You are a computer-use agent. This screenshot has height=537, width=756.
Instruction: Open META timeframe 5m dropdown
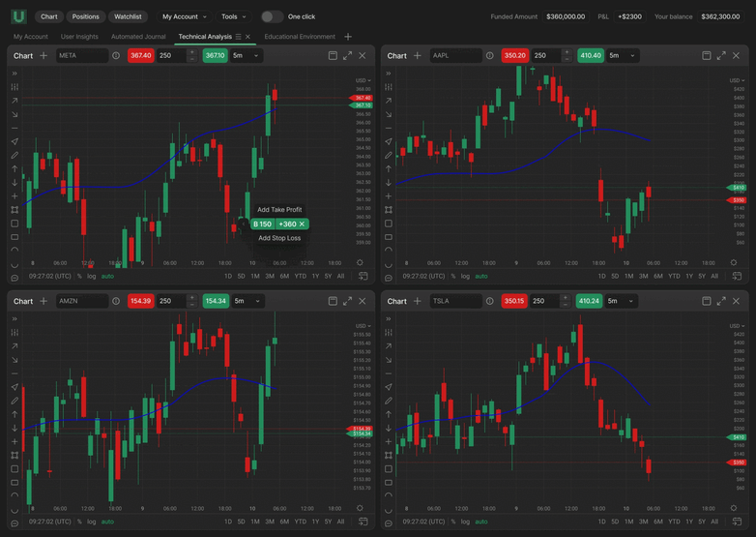click(x=246, y=55)
